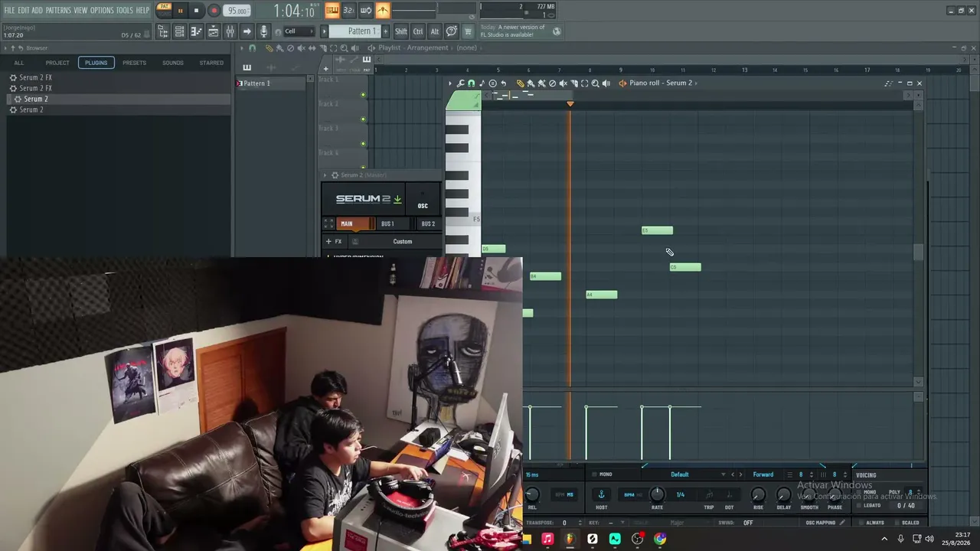Toggle Piano roll magnet snap icon
Viewport: 980px width, 551px height.
pyautogui.click(x=471, y=83)
